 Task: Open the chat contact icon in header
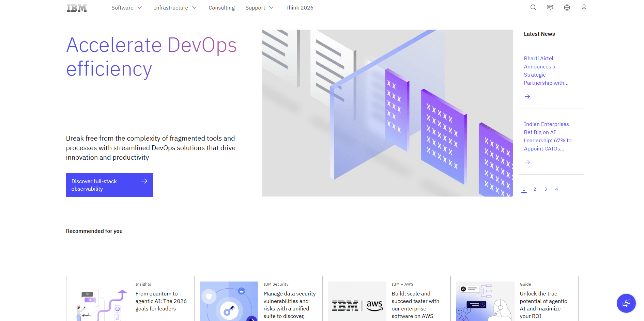550,7
